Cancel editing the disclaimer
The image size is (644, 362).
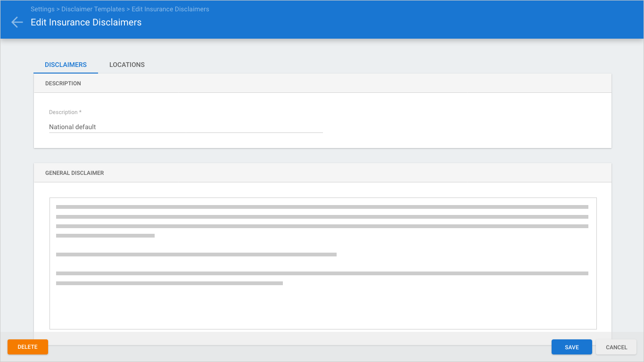click(x=616, y=347)
